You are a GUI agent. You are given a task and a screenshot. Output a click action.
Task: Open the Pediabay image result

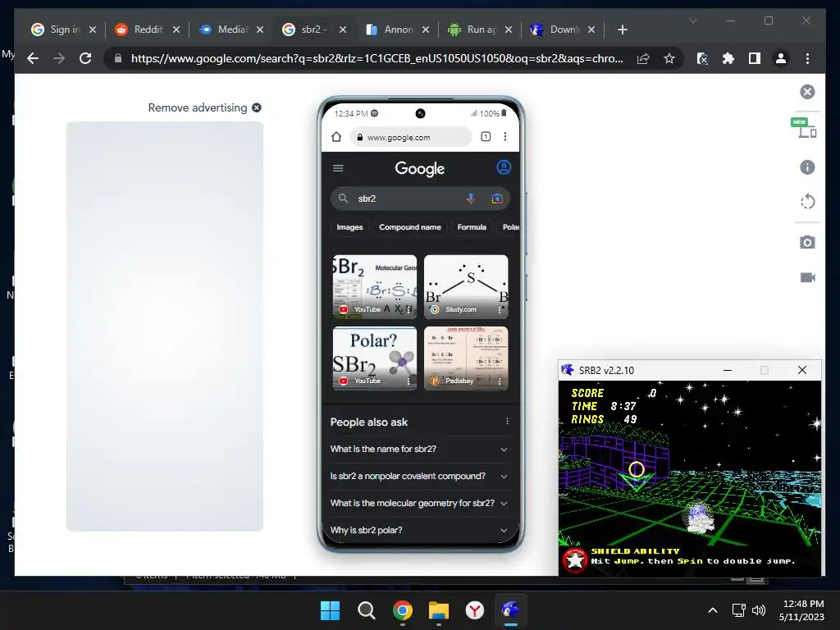coord(466,358)
